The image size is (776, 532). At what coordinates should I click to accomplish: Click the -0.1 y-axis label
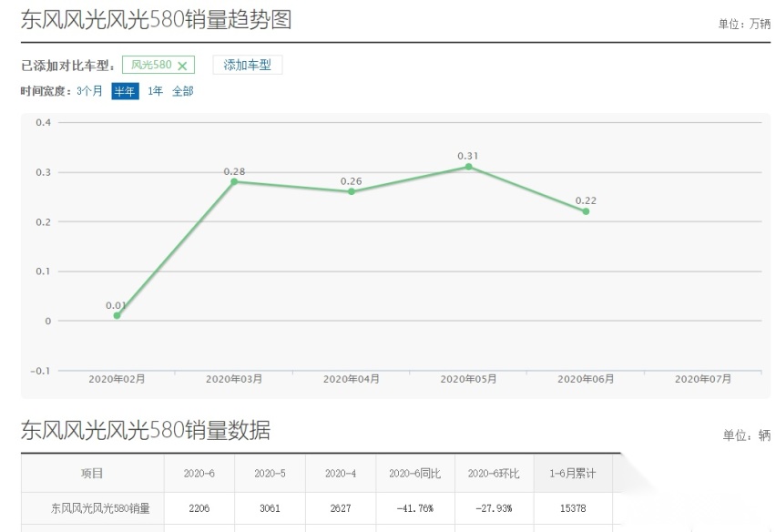point(41,371)
